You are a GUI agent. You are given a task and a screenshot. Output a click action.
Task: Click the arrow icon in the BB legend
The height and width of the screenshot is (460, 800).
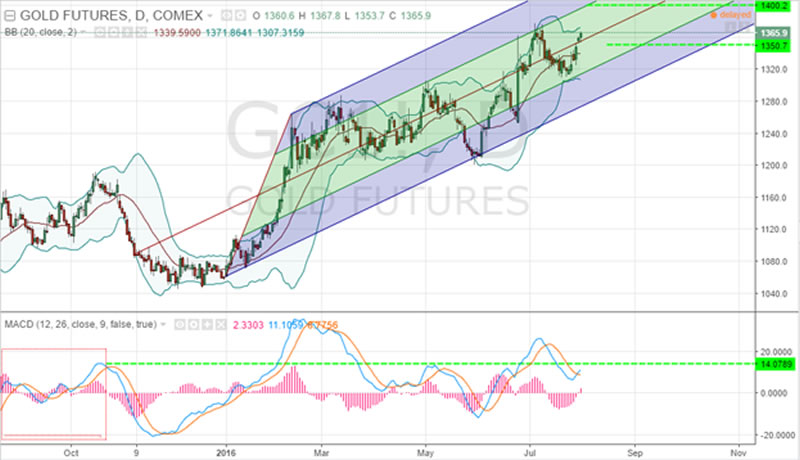coord(127,32)
